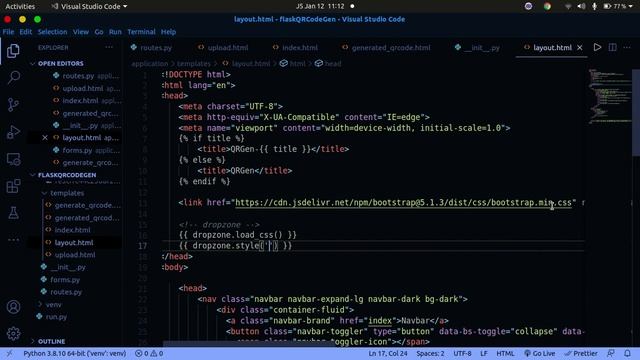The height and width of the screenshot is (360, 640).
Task: Open the Remote Explorer view
Action: coord(13,159)
